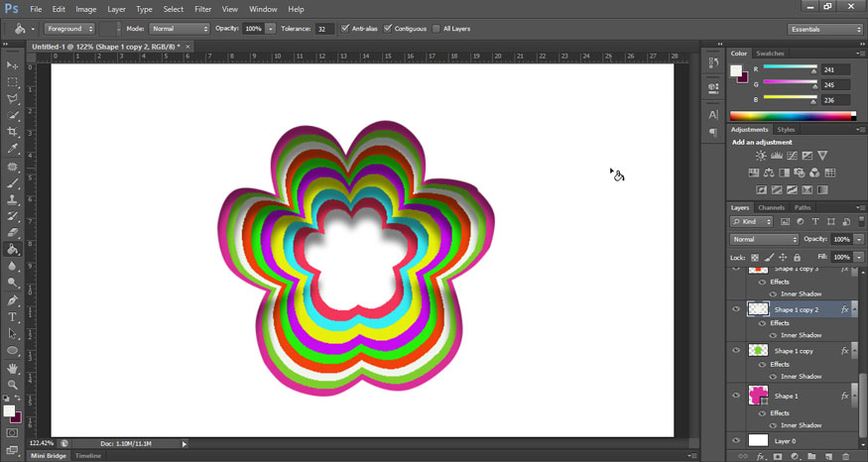The width and height of the screenshot is (868, 462).
Task: Open the Mini Bridge panel
Action: (x=49, y=455)
